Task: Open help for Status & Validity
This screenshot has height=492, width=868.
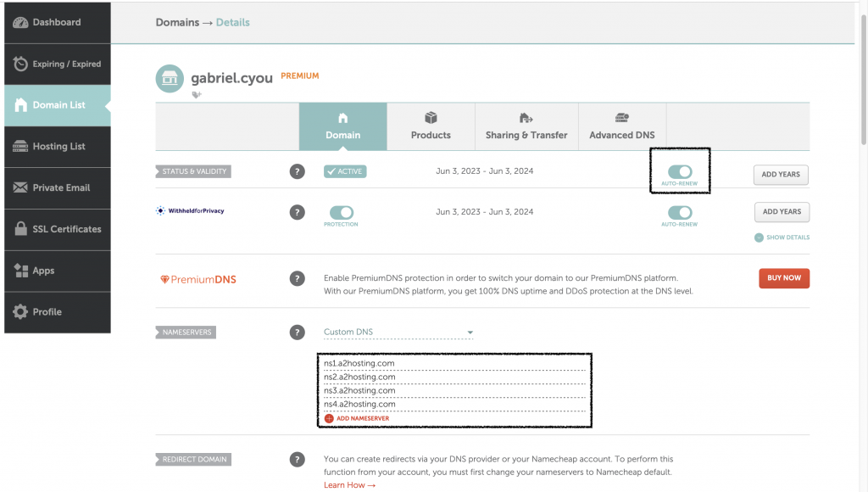Action: coord(298,171)
